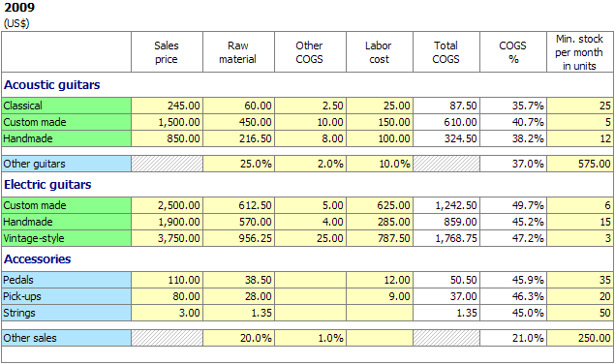The width and height of the screenshot is (615, 364).
Task: Select electric Handmade raw material 570.00
Action: pyautogui.click(x=239, y=222)
